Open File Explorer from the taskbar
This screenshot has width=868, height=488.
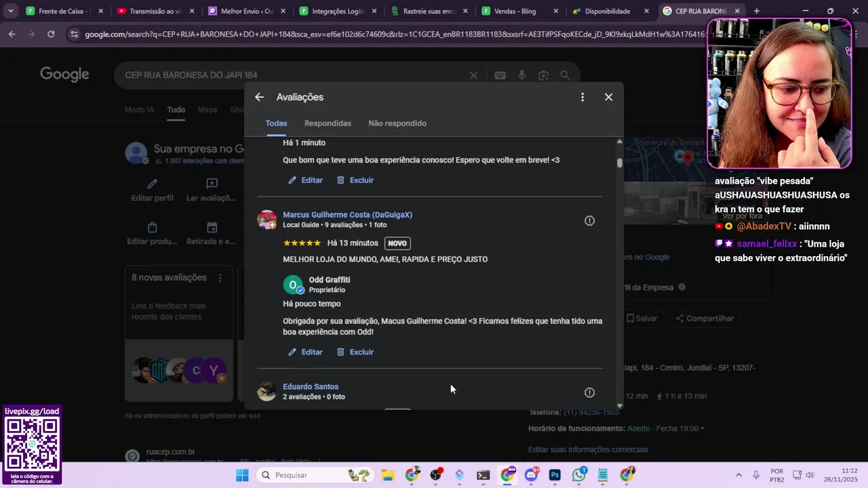[387, 475]
